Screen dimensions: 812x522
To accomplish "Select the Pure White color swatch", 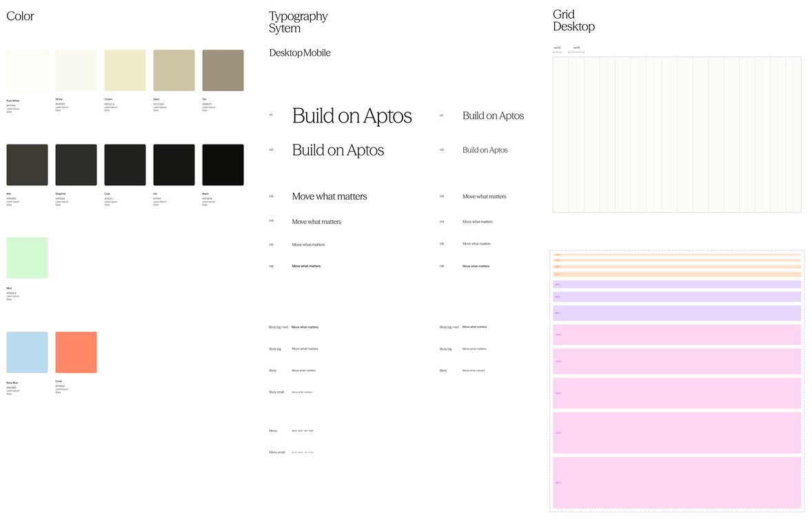I will tap(27, 70).
